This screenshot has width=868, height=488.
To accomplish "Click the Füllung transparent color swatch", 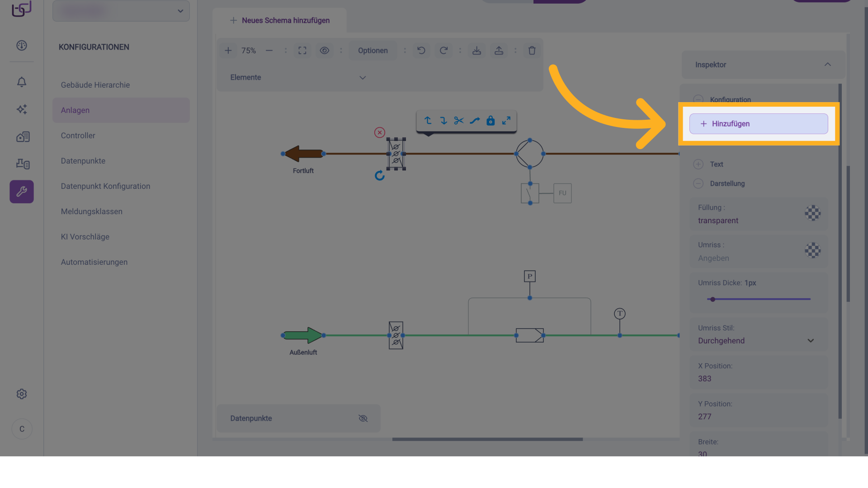I will (x=812, y=213).
